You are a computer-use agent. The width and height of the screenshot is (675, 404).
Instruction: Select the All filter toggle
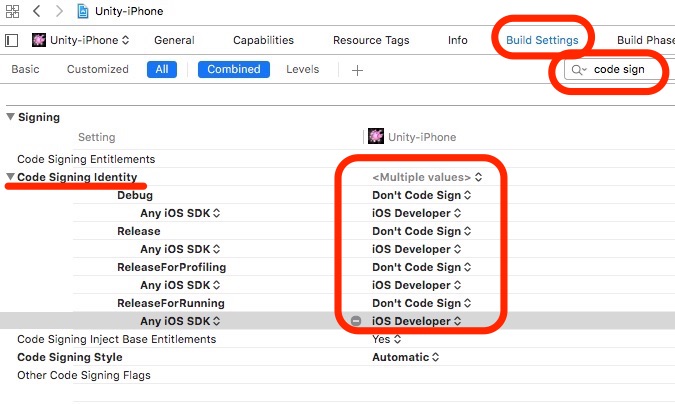tap(160, 69)
